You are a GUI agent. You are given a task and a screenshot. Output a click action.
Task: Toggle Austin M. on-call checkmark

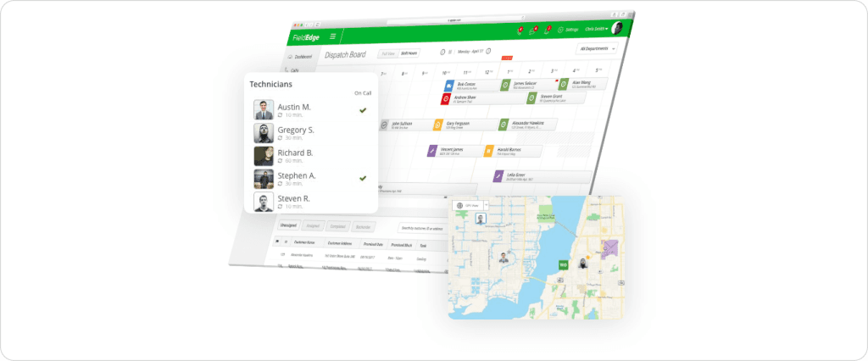(x=363, y=110)
